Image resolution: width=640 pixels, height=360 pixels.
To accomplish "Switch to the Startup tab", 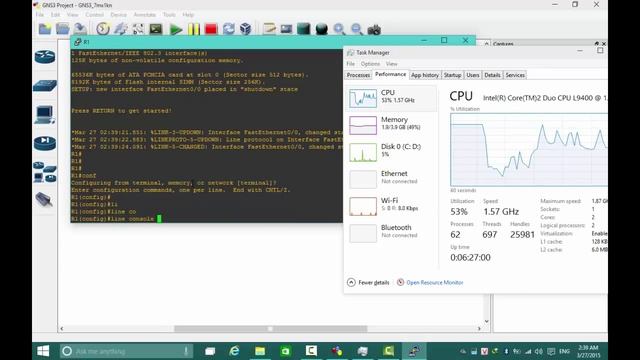I will pyautogui.click(x=452, y=75).
